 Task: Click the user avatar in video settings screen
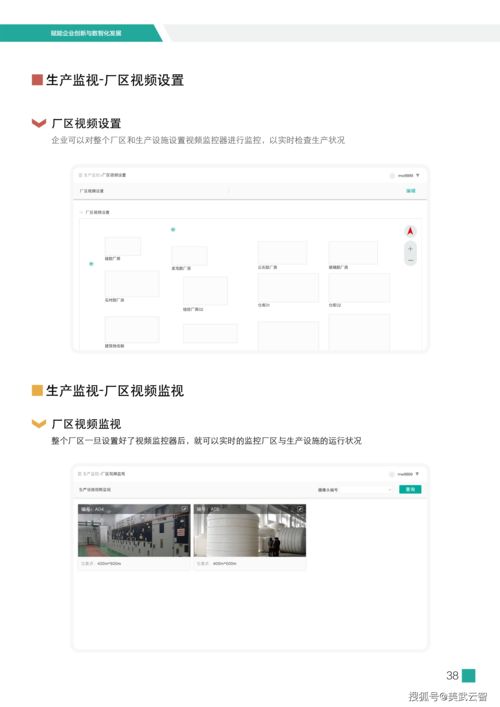(392, 175)
